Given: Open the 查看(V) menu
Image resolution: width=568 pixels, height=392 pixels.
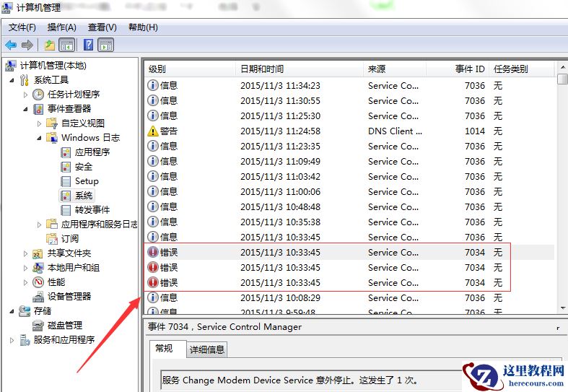Looking at the screenshot, I should (x=102, y=27).
